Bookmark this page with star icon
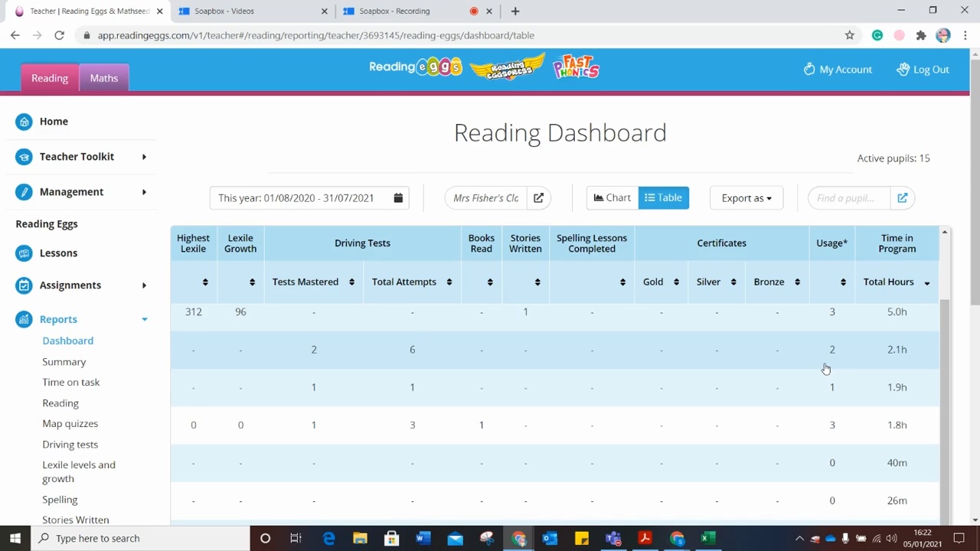Screen dimensions: 980x551 (x=849, y=35)
